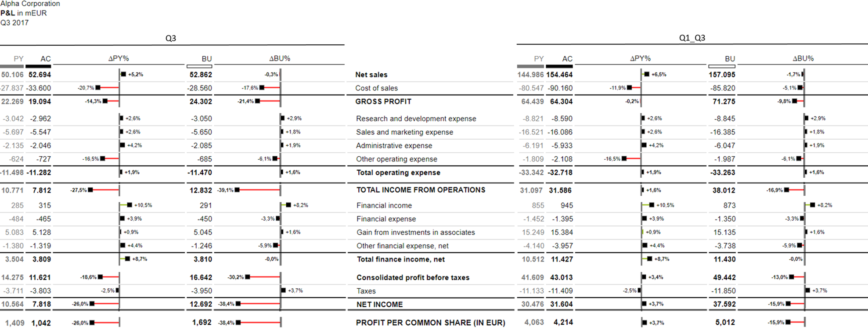Select the BU column header under Q1_Q3
868x330 pixels.
click(x=730, y=59)
